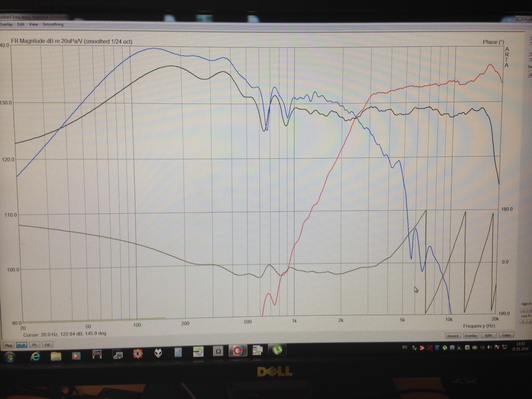Click the Overlay button below the graph
The height and width of the screenshot is (399, 532).
(471, 335)
